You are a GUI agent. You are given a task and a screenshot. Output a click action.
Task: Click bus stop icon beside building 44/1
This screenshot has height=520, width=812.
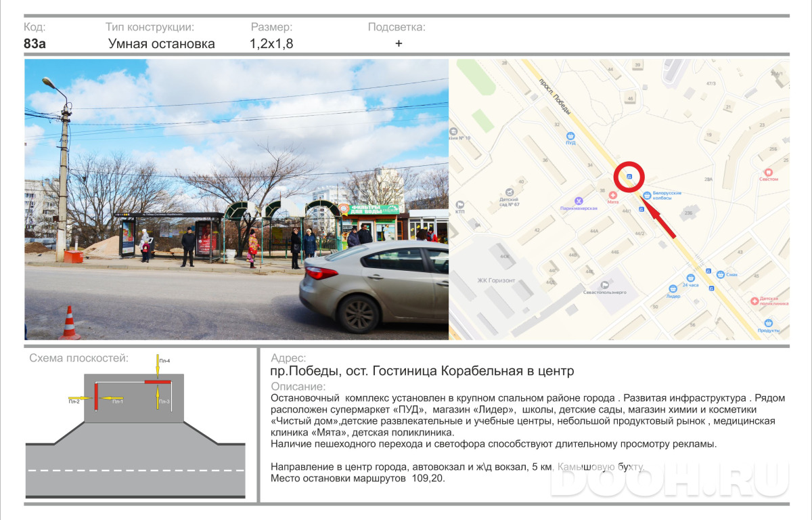(641, 210)
